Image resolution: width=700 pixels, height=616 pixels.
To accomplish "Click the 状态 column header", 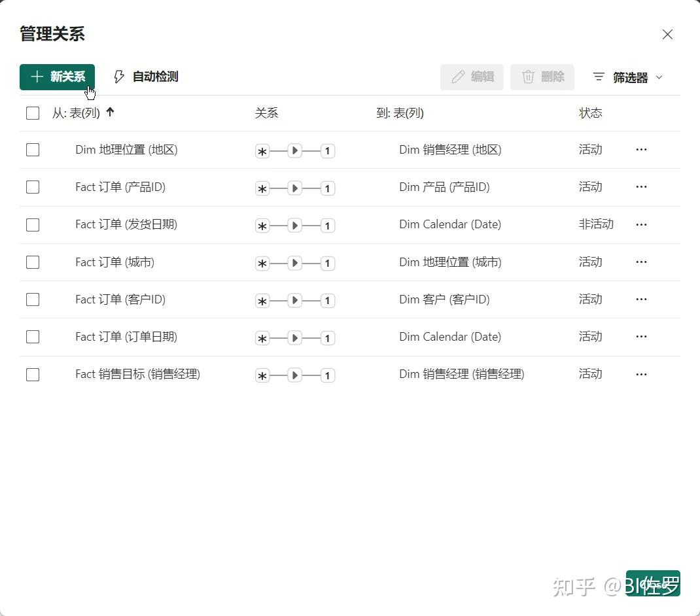I will [590, 113].
